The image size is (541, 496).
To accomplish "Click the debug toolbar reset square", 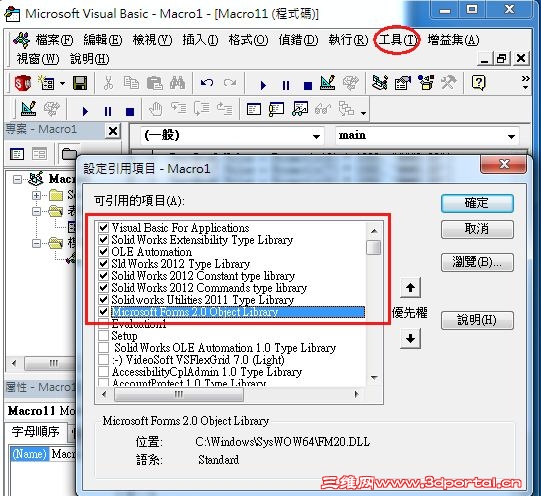I will (x=130, y=112).
